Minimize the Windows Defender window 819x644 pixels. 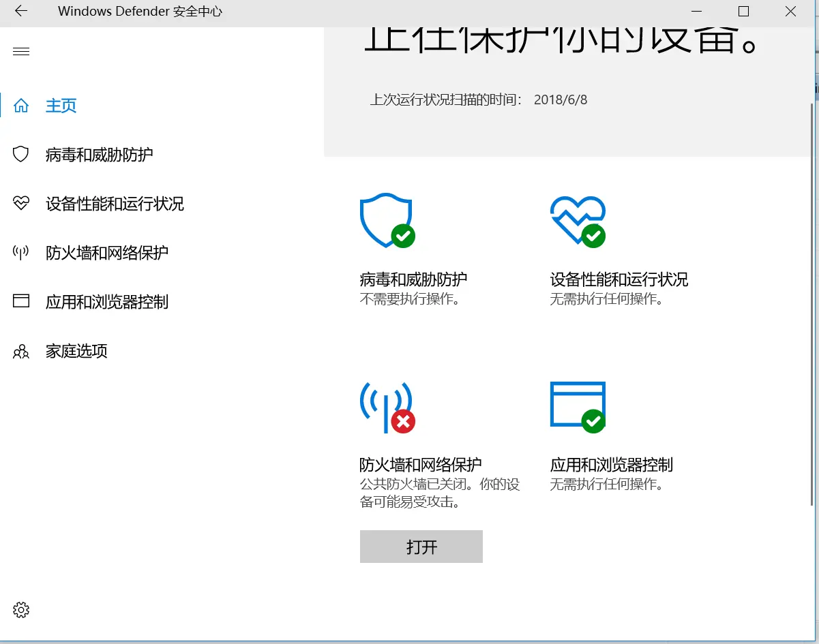tap(696, 12)
